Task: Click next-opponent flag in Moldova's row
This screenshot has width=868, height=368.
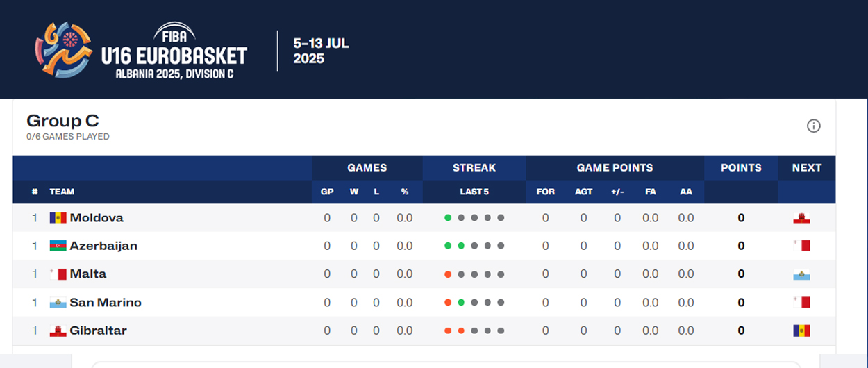Action: (x=801, y=218)
